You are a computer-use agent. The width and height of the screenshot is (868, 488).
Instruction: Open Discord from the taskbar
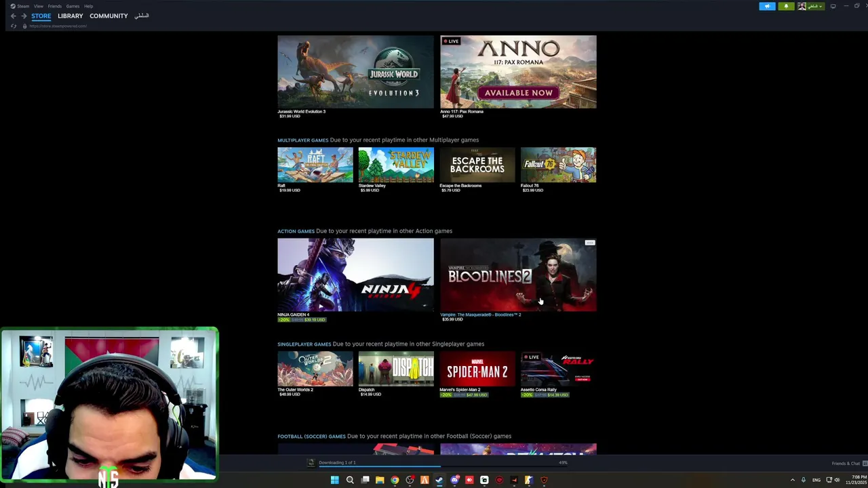tap(454, 480)
